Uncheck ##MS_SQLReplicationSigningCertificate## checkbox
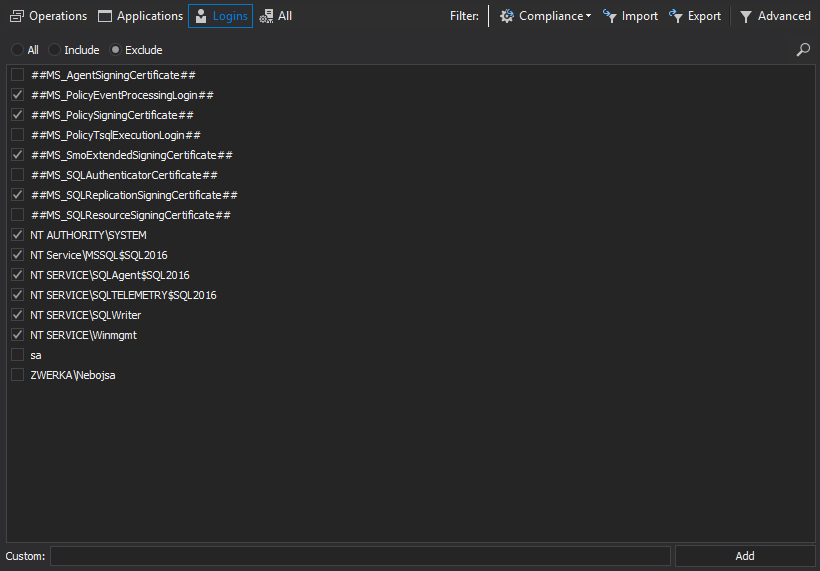This screenshot has height=571, width=820. tap(17, 195)
